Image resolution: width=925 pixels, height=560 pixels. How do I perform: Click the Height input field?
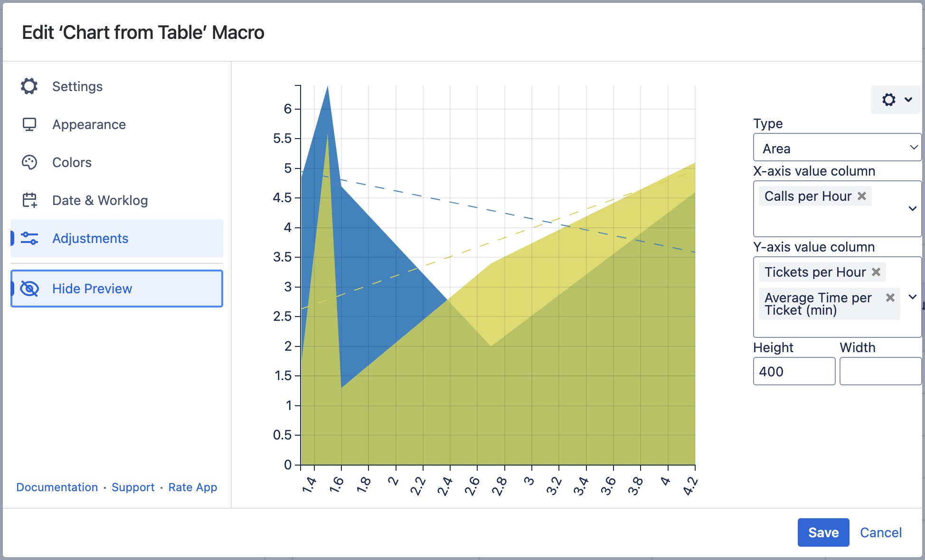[x=793, y=371]
